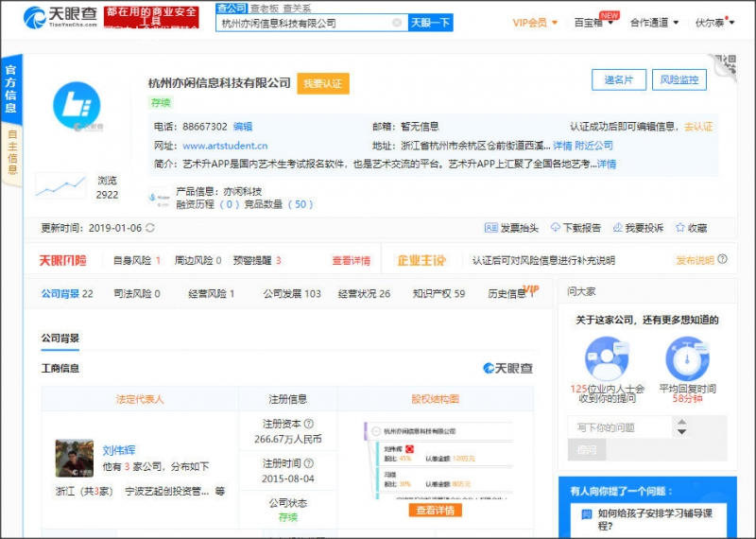The image size is (756, 539).
Task: Click the 附近公司 link
Action: [x=593, y=146]
